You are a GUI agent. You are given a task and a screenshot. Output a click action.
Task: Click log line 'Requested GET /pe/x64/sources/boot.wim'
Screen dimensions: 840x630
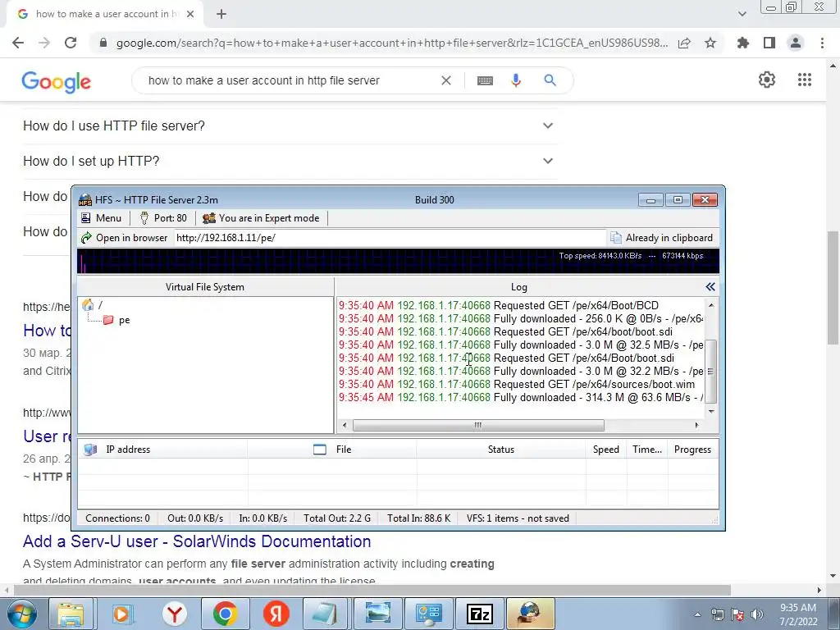pos(517,384)
